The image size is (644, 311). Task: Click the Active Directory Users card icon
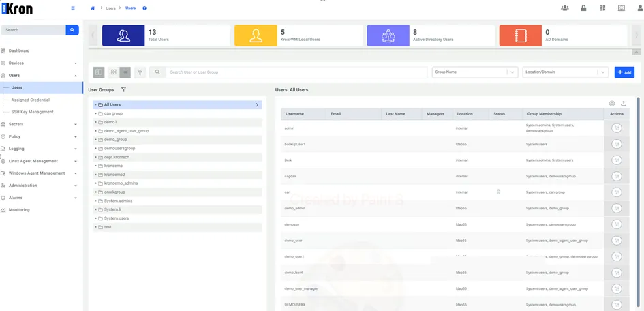[388, 35]
